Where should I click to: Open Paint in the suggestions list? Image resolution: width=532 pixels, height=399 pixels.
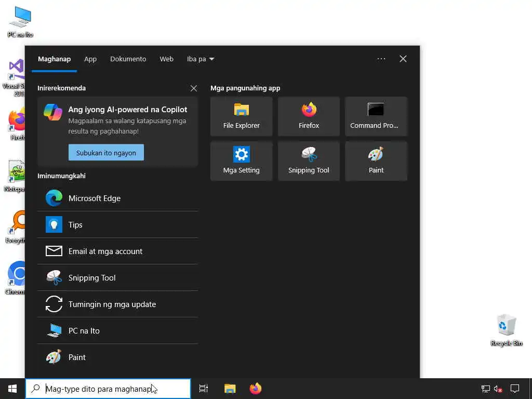(117, 357)
